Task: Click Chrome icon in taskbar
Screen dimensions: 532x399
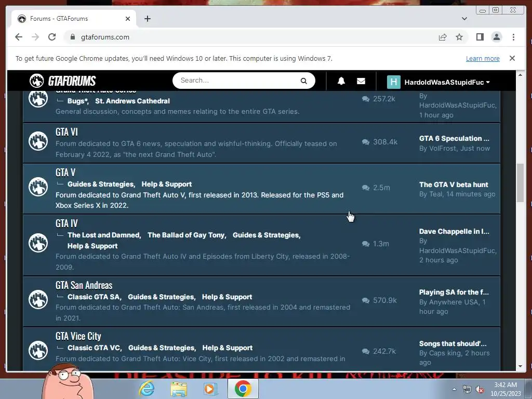Action: point(243,389)
